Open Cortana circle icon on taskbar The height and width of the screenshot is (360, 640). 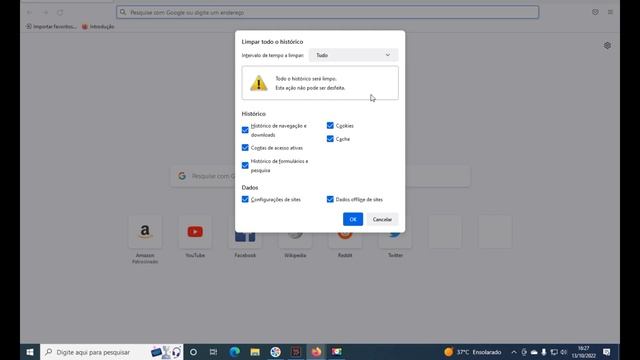tap(193, 352)
